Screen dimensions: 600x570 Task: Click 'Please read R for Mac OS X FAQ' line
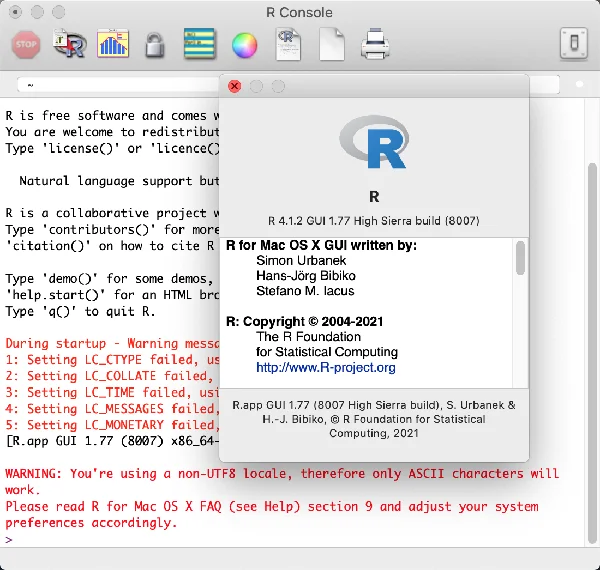point(272,507)
